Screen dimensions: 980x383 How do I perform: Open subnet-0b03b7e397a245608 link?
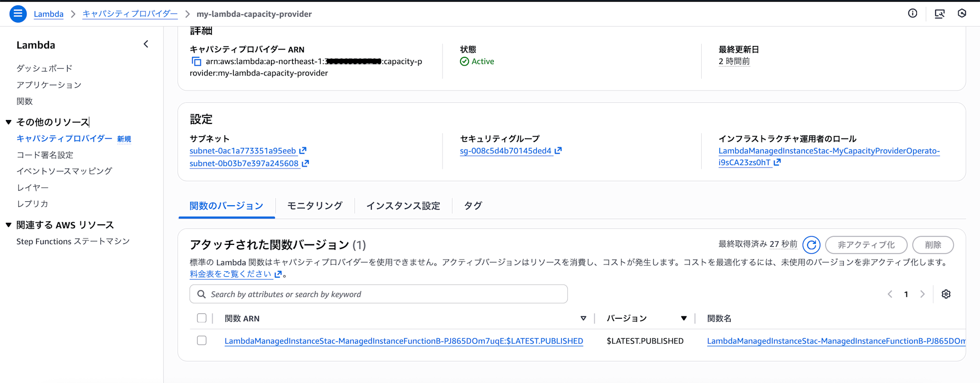coord(244,164)
